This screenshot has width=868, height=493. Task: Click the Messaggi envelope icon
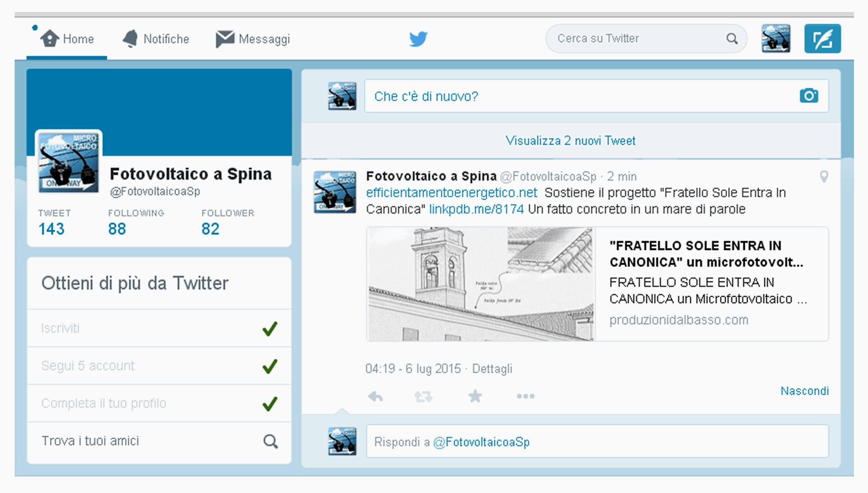(x=225, y=39)
